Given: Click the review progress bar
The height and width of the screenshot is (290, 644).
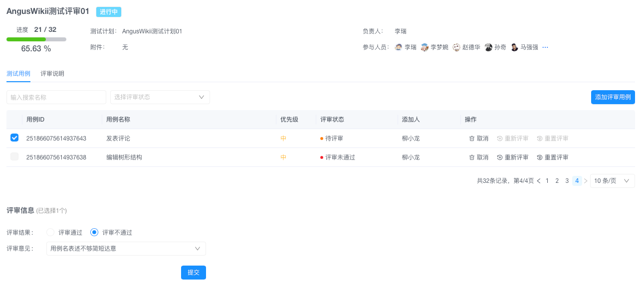Looking at the screenshot, I should click(x=36, y=39).
